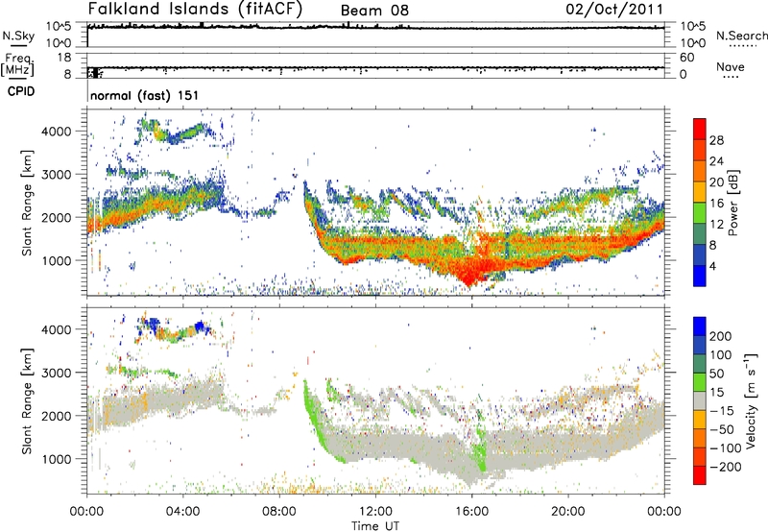Click the 'N.Sky' legend label

click(18, 36)
